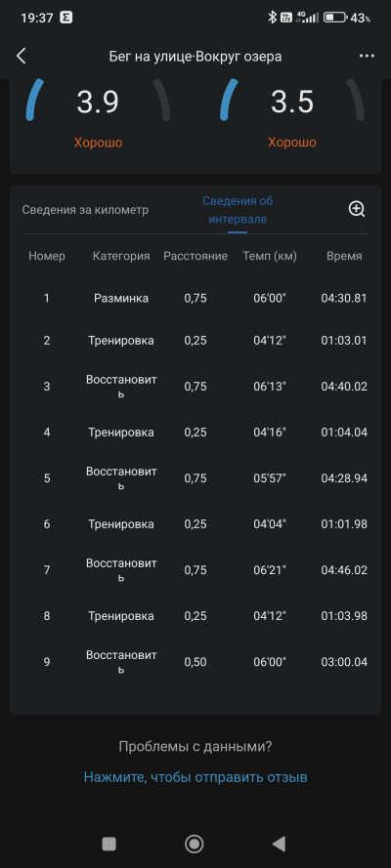This screenshot has height=868, width=391.
Task: Tap the Темп (км) column header
Action: (270, 257)
